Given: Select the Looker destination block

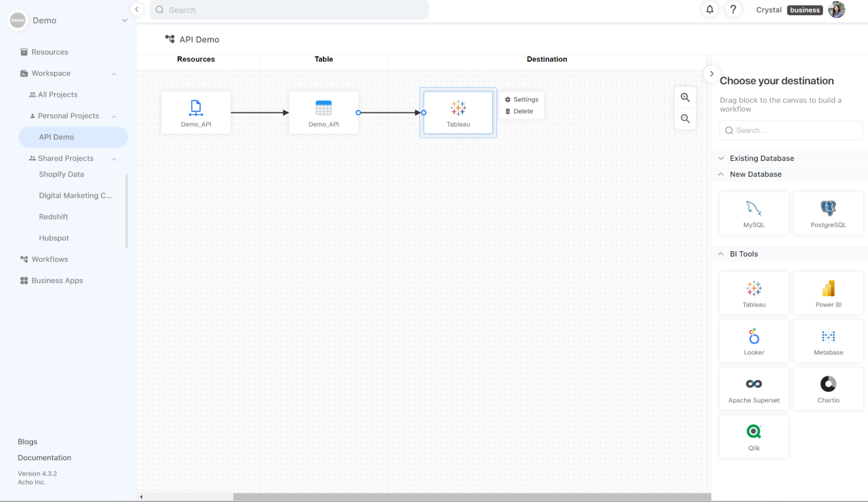Looking at the screenshot, I should click(754, 341).
